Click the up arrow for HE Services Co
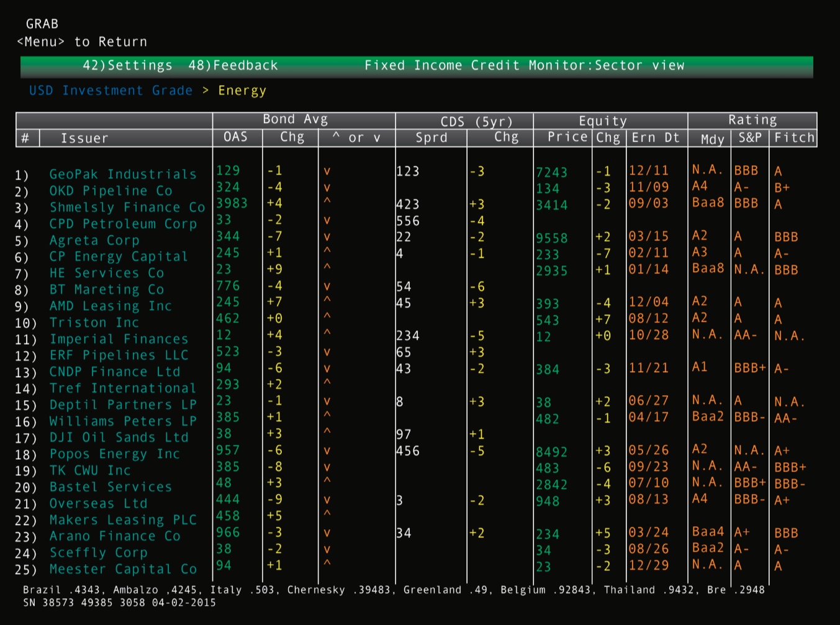 (x=327, y=268)
